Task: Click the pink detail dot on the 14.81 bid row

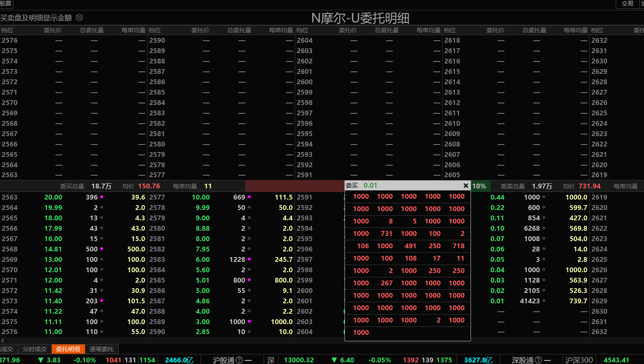Action: pos(102,249)
